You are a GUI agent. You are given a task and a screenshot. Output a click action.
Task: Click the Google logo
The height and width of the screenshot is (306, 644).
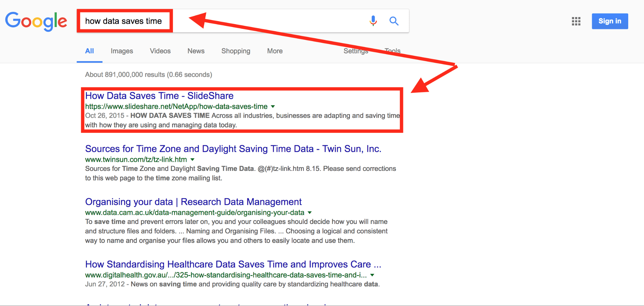coord(36,21)
